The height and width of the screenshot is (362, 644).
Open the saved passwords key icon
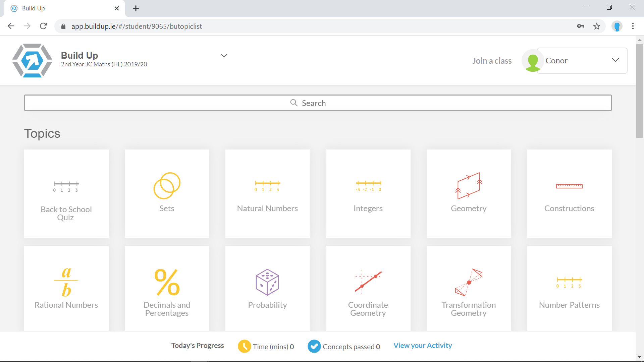[581, 26]
